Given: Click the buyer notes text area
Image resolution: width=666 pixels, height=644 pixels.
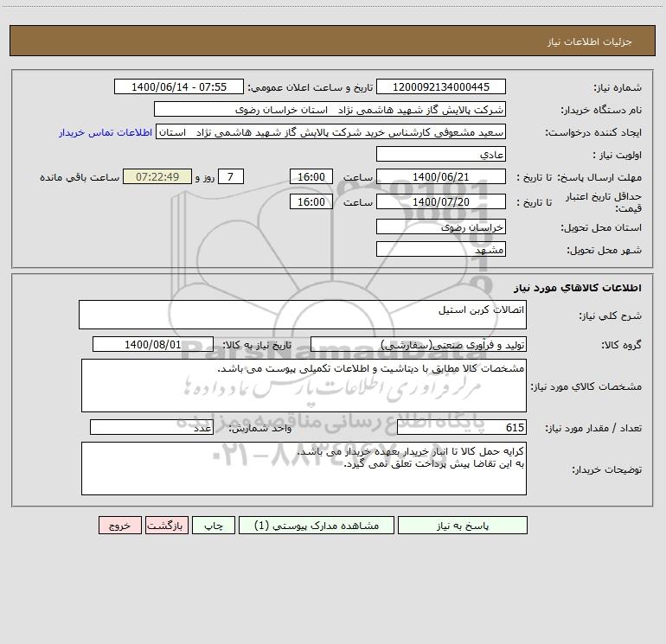Looking at the screenshot, I should coord(304,469).
